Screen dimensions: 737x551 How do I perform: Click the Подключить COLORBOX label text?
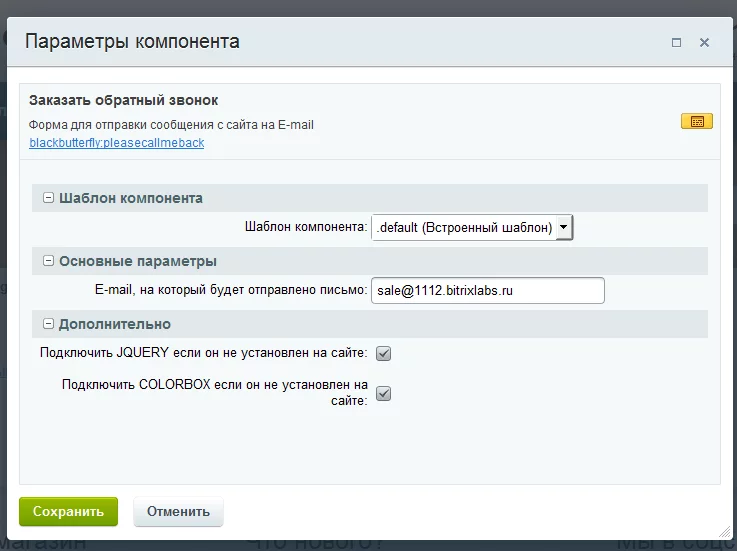(215, 393)
